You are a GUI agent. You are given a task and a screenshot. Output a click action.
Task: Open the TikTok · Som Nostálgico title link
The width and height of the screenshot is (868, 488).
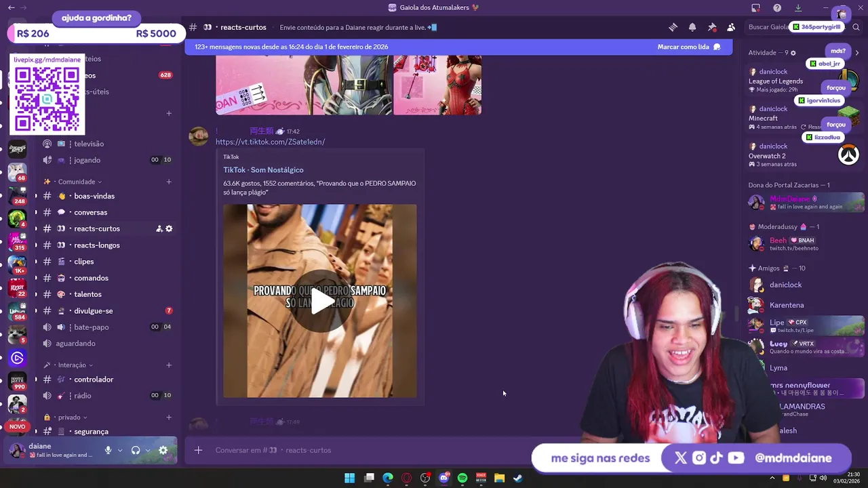pos(263,170)
